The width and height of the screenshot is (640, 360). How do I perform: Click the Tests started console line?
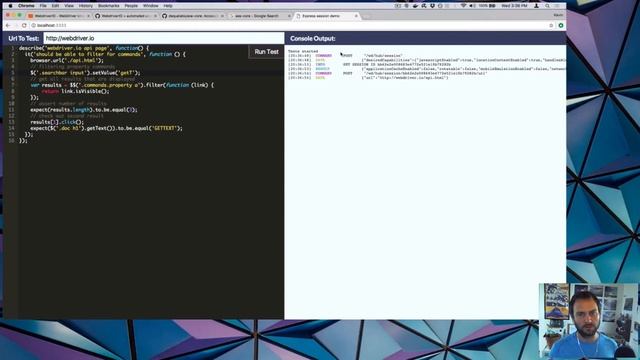pos(303,51)
